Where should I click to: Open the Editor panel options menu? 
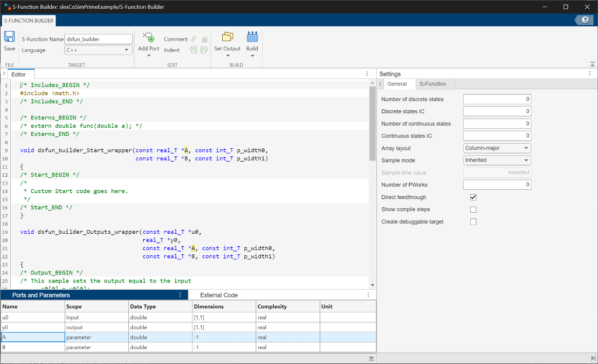pyautogui.click(x=366, y=74)
